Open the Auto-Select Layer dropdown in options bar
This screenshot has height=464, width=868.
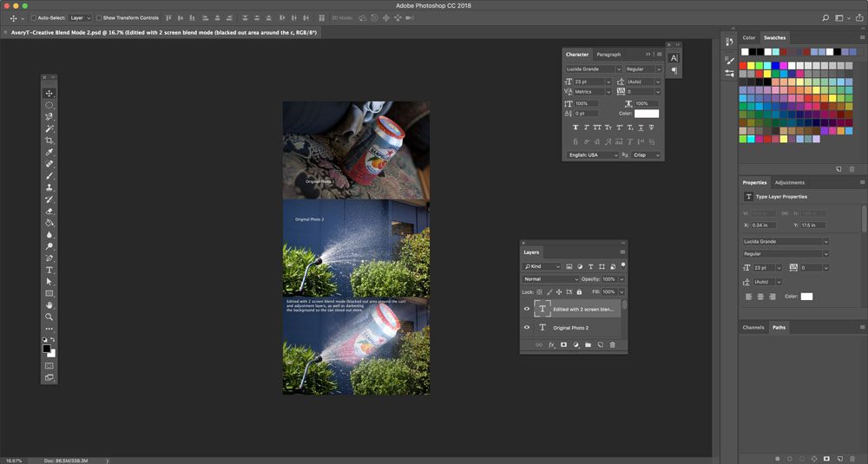tap(81, 17)
